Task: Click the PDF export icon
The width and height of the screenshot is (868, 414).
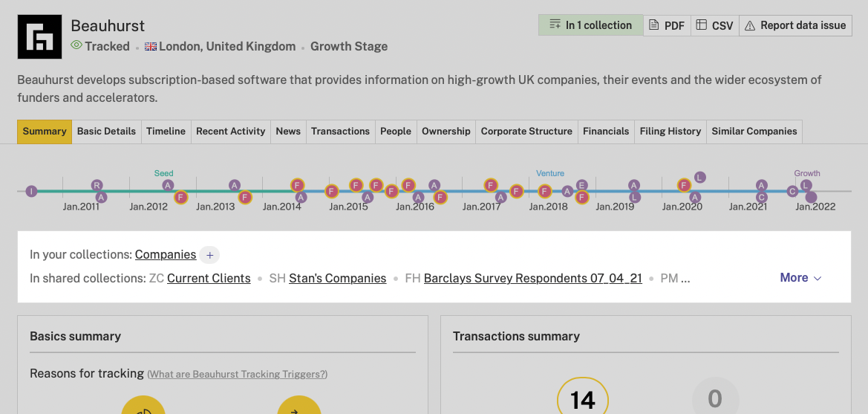Action: click(653, 25)
